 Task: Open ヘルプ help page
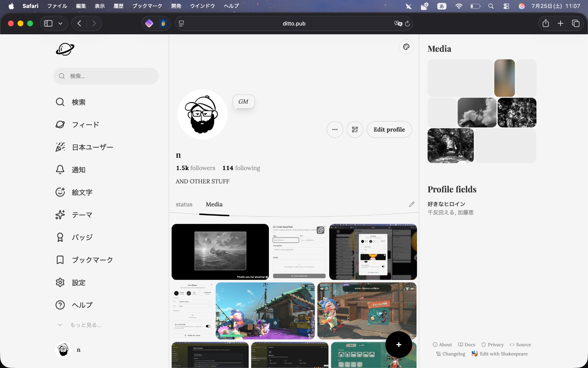click(74, 305)
